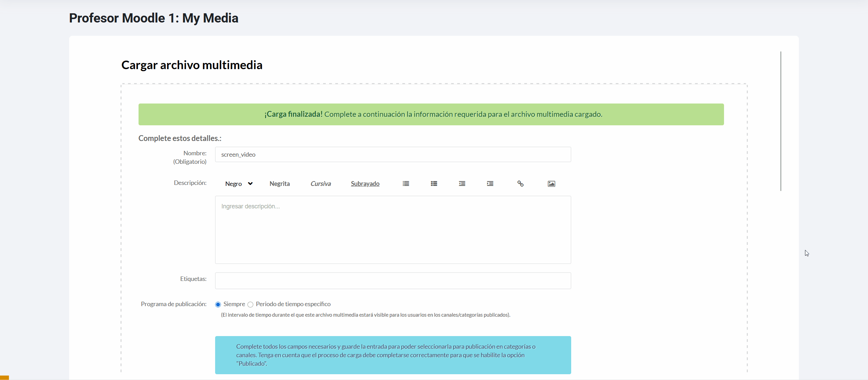Click the insert link chain icon
The image size is (868, 380).
(x=520, y=184)
